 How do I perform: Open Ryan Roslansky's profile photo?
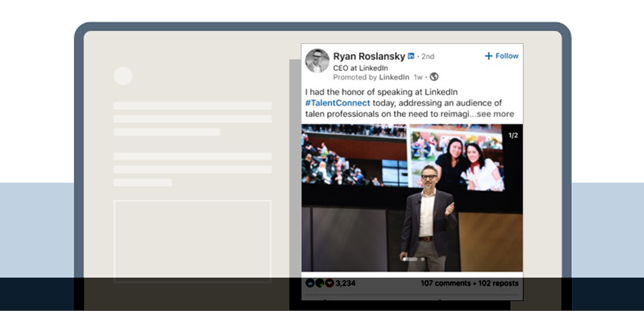click(317, 61)
